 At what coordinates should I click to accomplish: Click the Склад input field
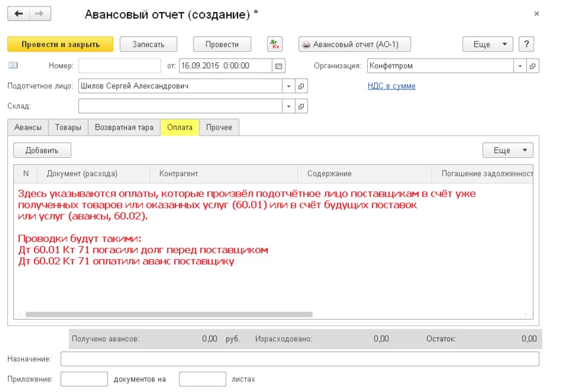pos(180,107)
